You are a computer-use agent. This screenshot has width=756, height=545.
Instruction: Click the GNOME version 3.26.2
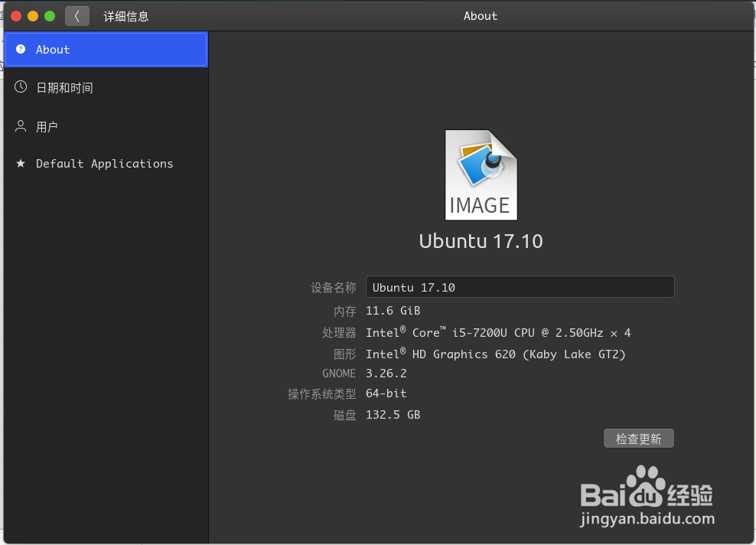(386, 374)
